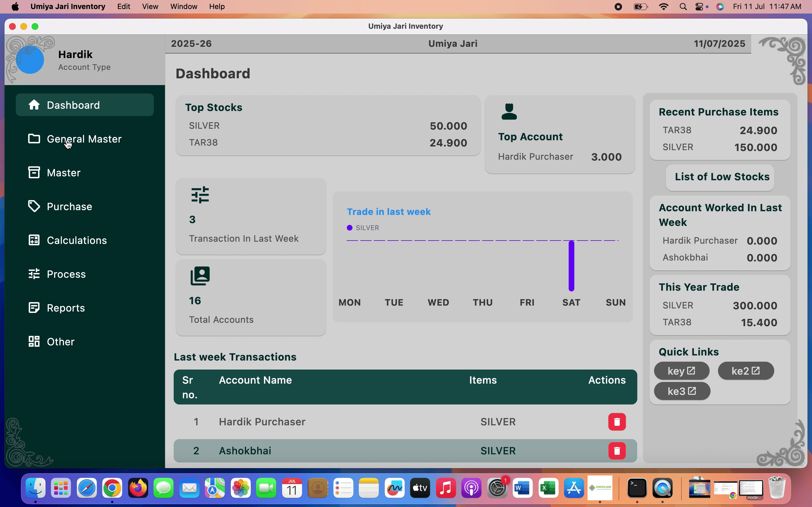Click the Total Accounts contacts icon
This screenshot has width=812, height=507.
pyautogui.click(x=200, y=276)
